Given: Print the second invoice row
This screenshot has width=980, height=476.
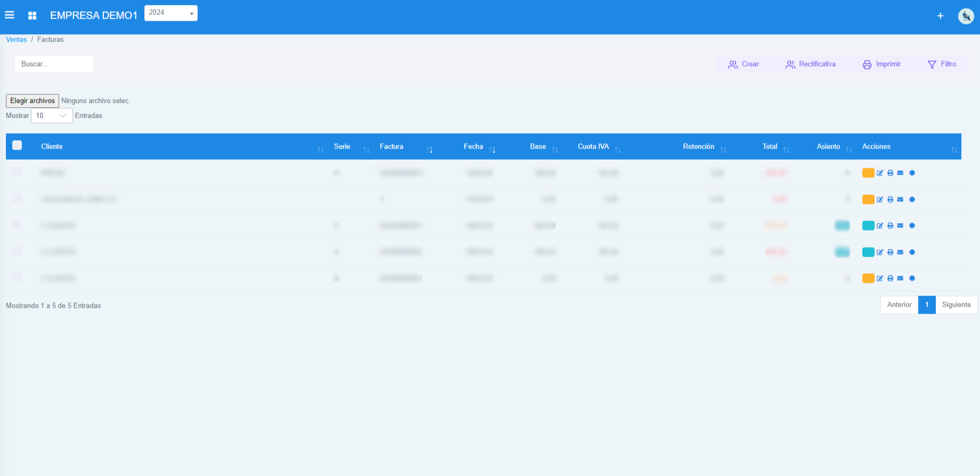Looking at the screenshot, I should (890, 200).
